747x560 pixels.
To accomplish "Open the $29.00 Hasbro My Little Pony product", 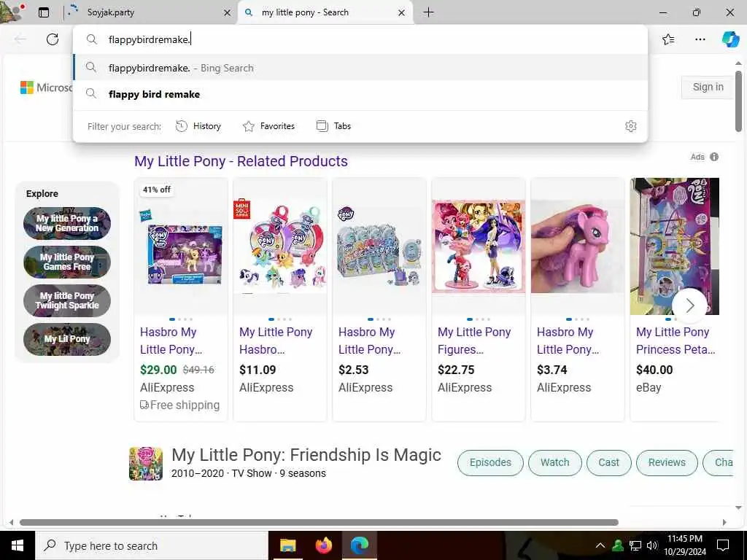I will 171,341.
